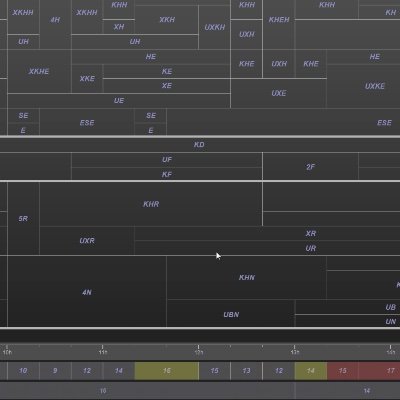This screenshot has width=400, height=400.
Task: Select the UXR block
Action: [x=87, y=241]
